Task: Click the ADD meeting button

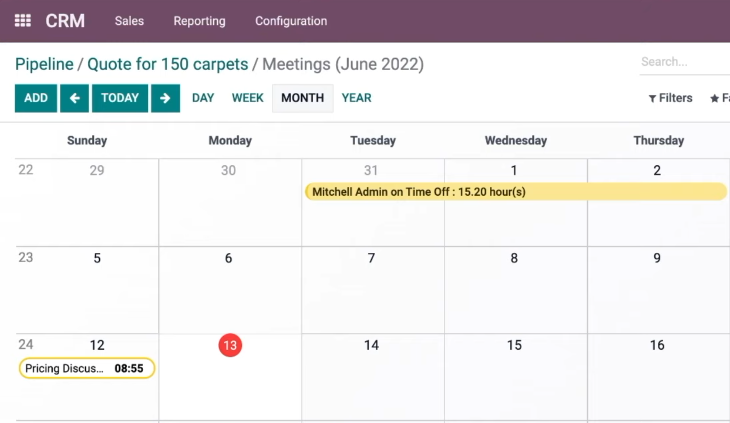Action: [x=36, y=98]
